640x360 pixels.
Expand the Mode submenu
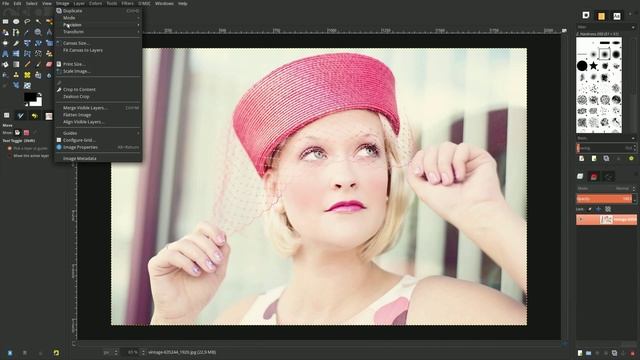click(99, 18)
